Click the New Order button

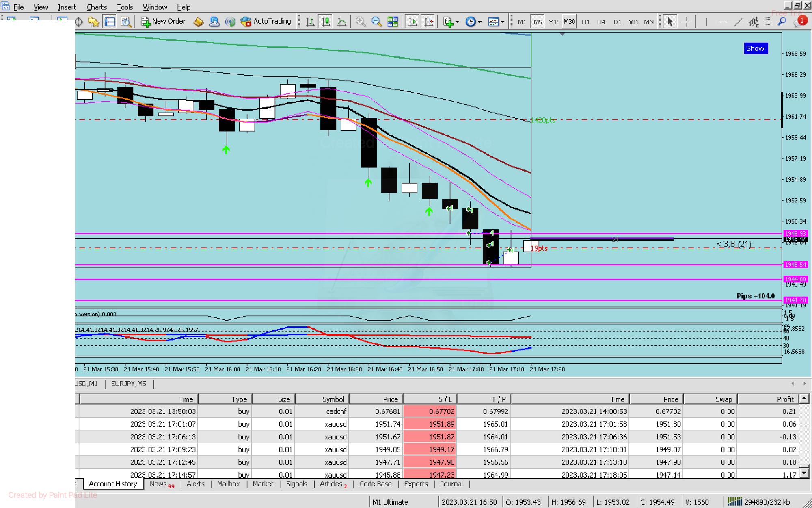tap(163, 22)
